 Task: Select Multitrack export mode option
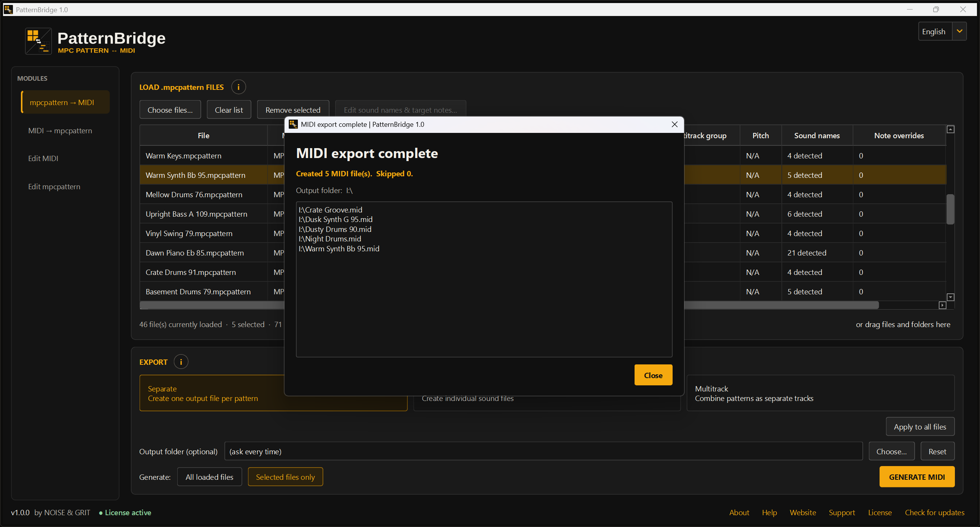[821, 393]
